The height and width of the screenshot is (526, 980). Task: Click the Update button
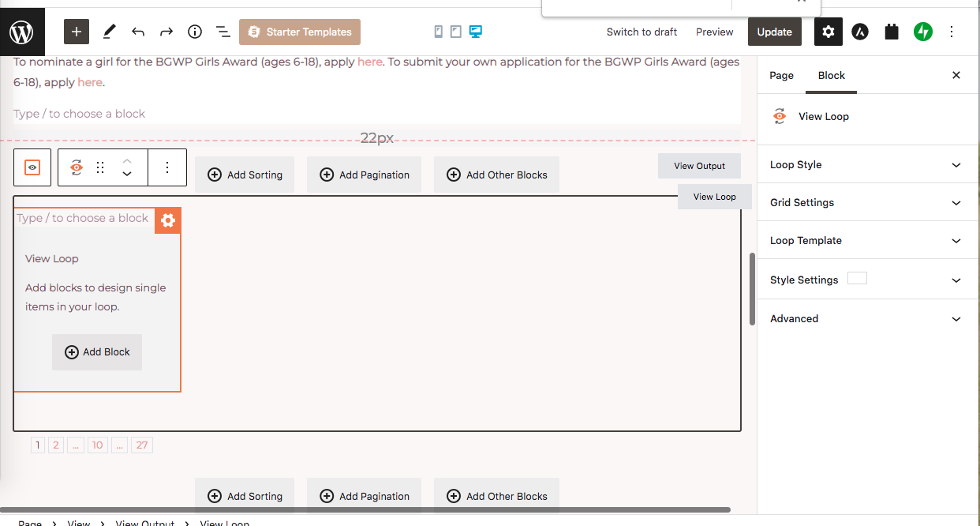[774, 32]
